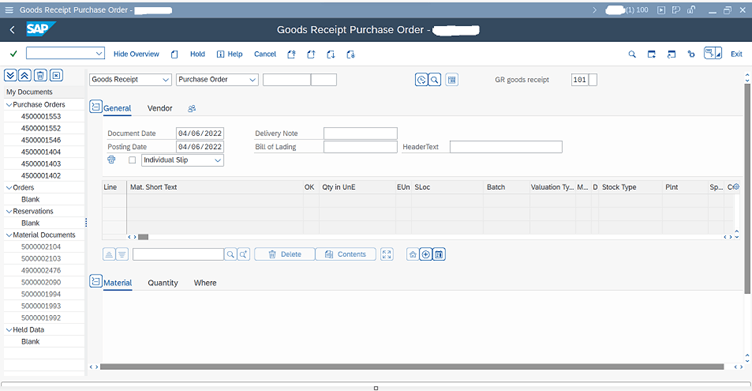
Task: Click the find purchase order magnifier icon
Action: coord(435,80)
